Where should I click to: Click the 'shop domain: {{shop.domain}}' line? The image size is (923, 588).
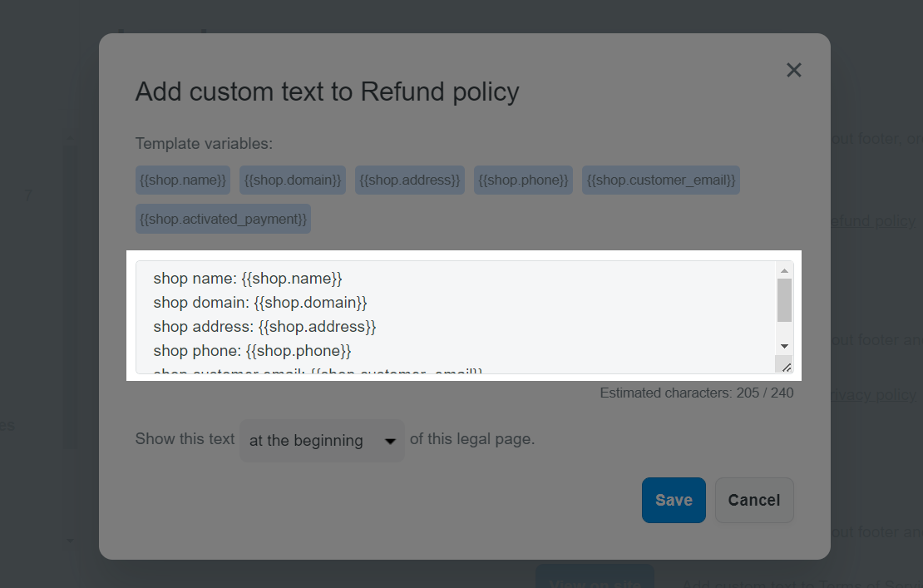click(260, 303)
